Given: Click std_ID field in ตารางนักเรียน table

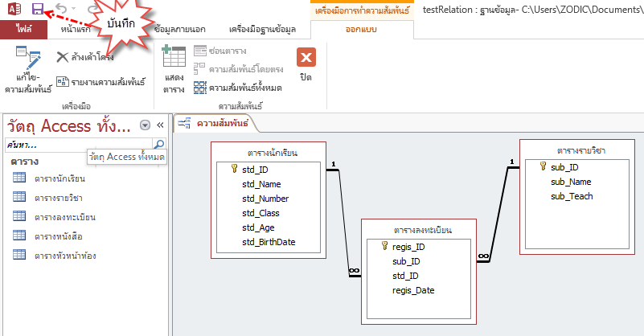Looking at the screenshot, I should point(254,169).
